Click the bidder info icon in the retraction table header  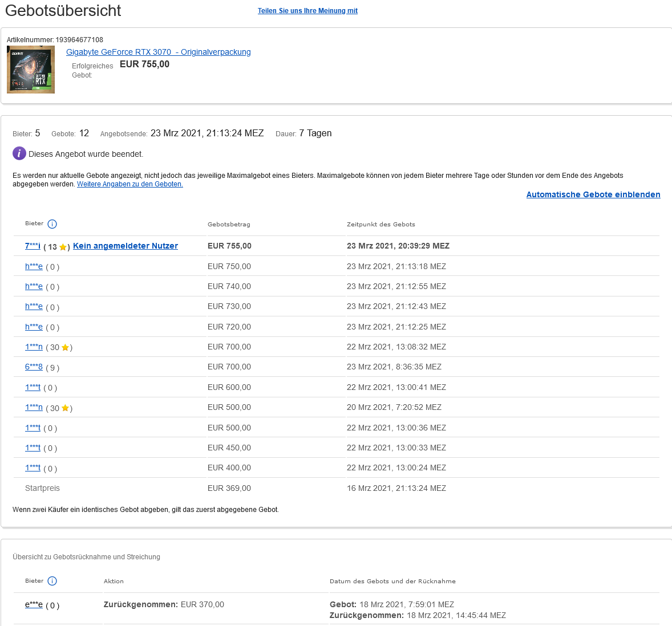coord(52,581)
